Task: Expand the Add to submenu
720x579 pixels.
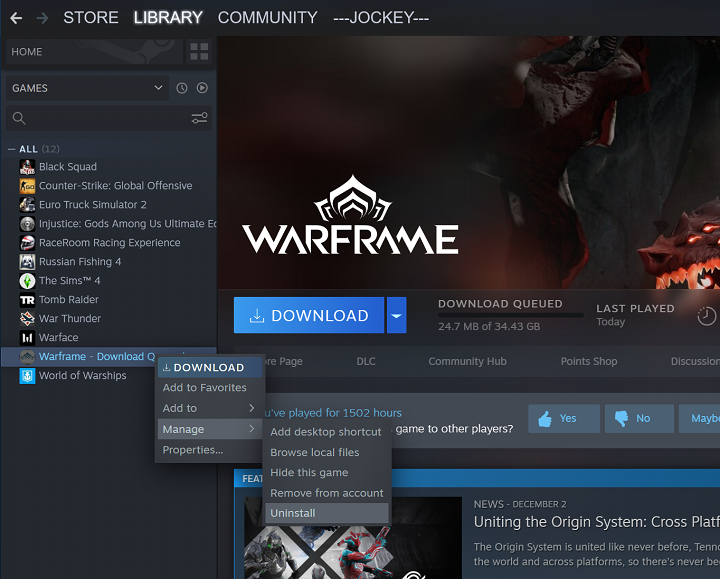Action: click(209, 408)
